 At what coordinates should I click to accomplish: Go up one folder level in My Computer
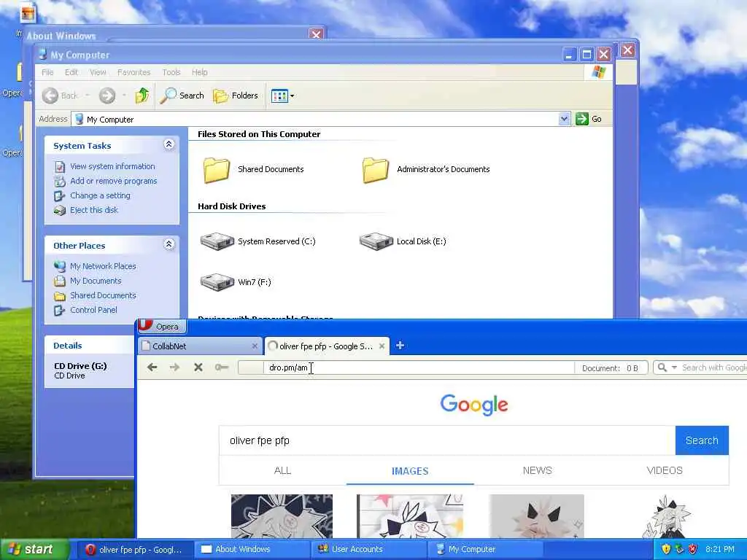[142, 96]
